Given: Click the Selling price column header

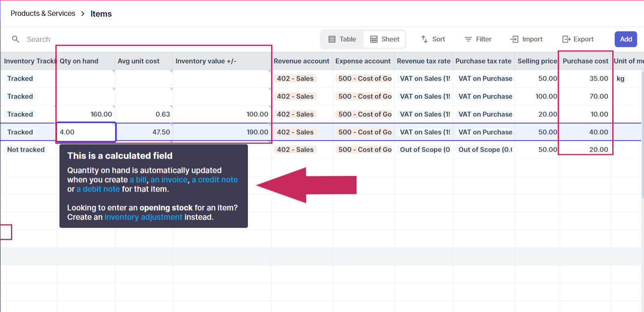Looking at the screenshot, I should point(537,61).
